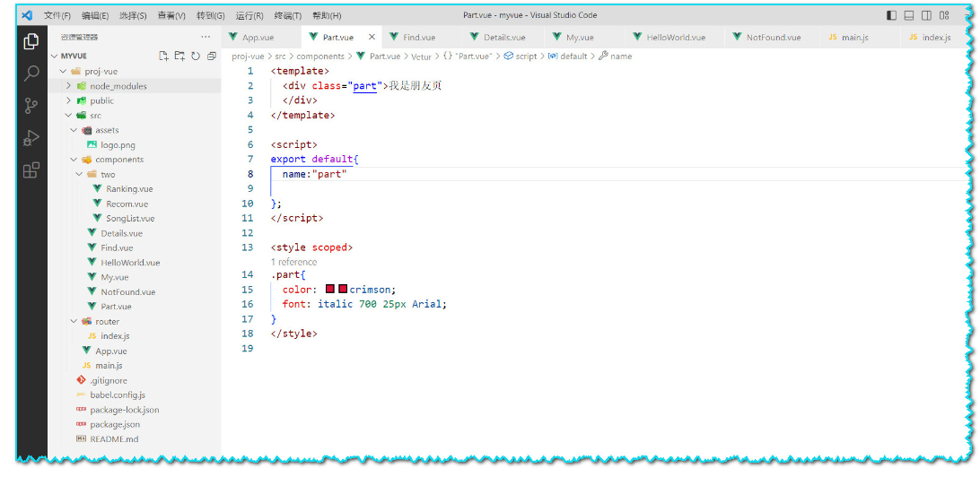Open the 编辑(E) menu
The height and width of the screenshot is (477, 980).
pos(95,15)
